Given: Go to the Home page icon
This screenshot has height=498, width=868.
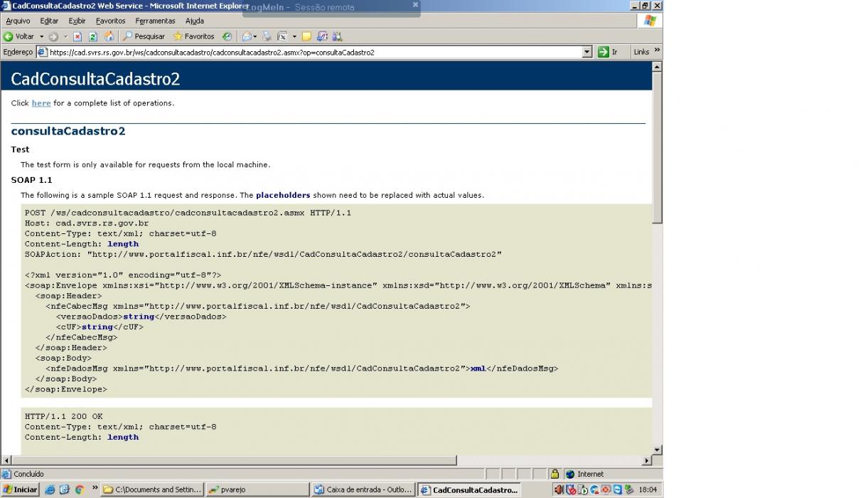Looking at the screenshot, I should coord(109,36).
